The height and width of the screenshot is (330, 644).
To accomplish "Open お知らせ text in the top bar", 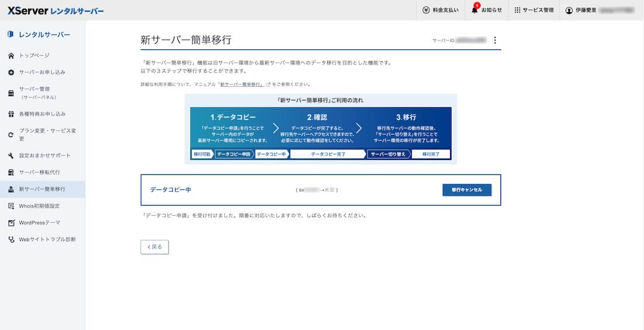I will click(492, 11).
